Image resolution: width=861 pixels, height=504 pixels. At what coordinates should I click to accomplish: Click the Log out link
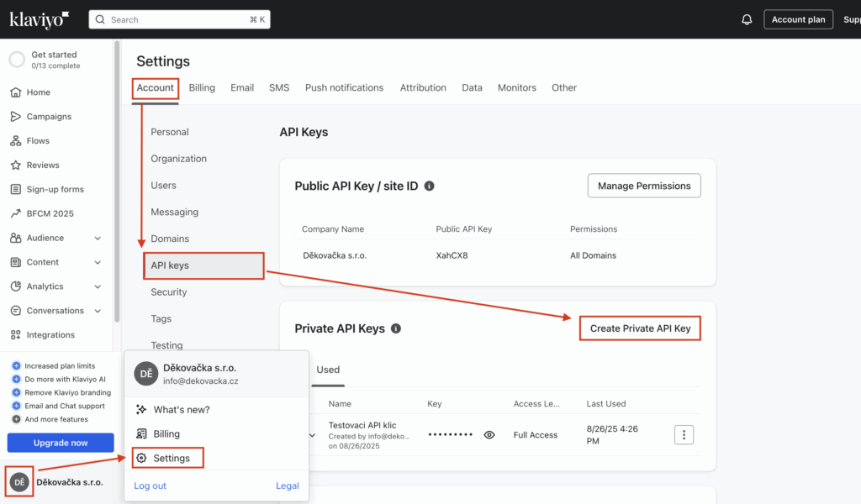pyautogui.click(x=150, y=486)
